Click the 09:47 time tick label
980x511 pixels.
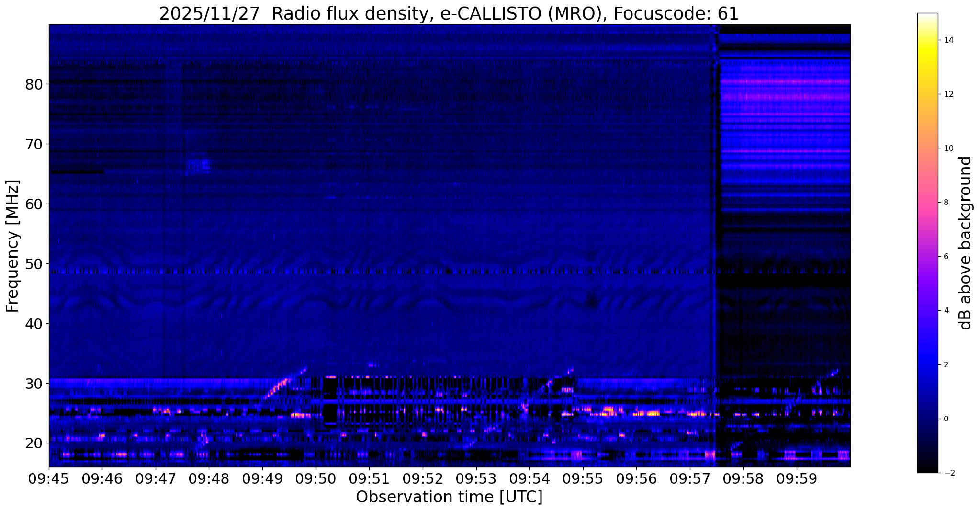(156, 478)
